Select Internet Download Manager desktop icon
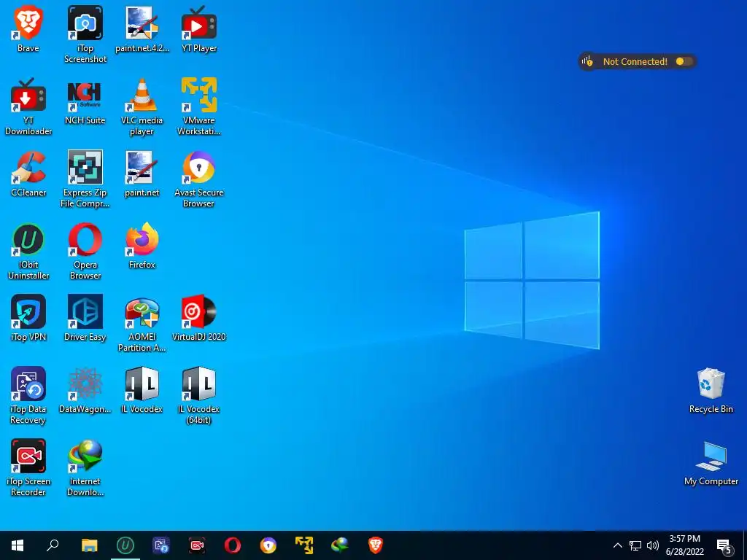 (85, 468)
